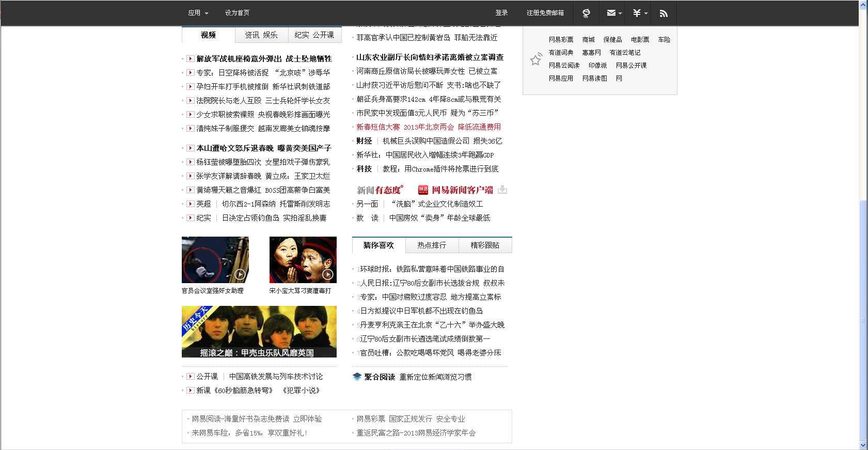Open 设为首页 in the top bar
This screenshot has height=450, width=868.
click(237, 13)
